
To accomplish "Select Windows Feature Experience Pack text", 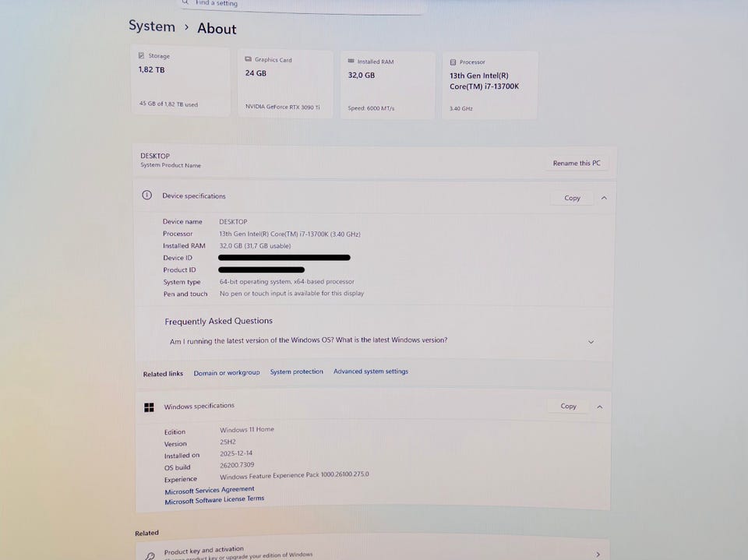I will 294,475.
